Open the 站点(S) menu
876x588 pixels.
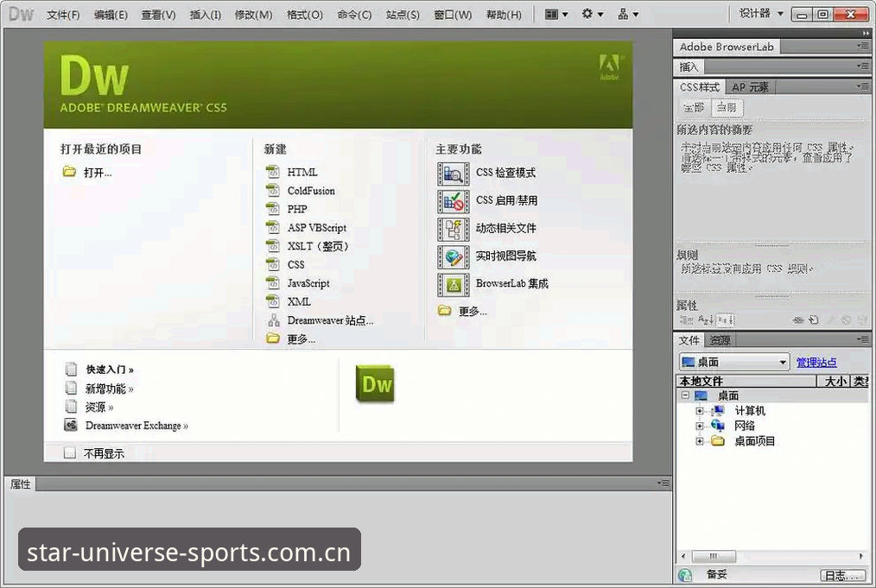tap(403, 15)
